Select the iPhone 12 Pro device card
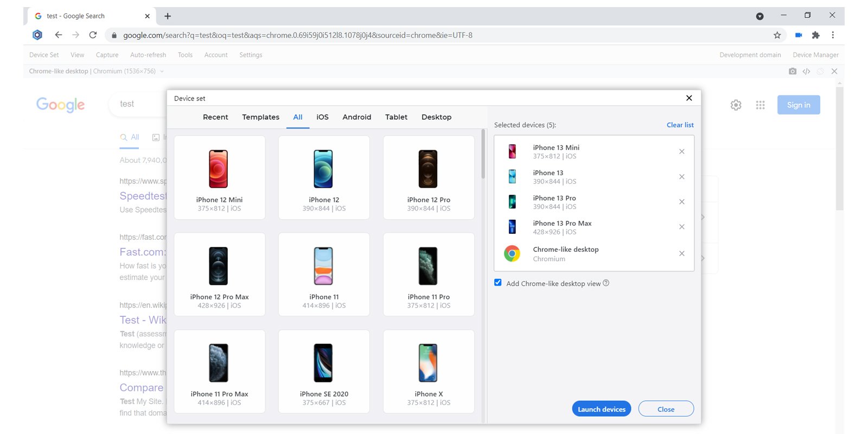The height and width of the screenshot is (434, 868). (429, 177)
